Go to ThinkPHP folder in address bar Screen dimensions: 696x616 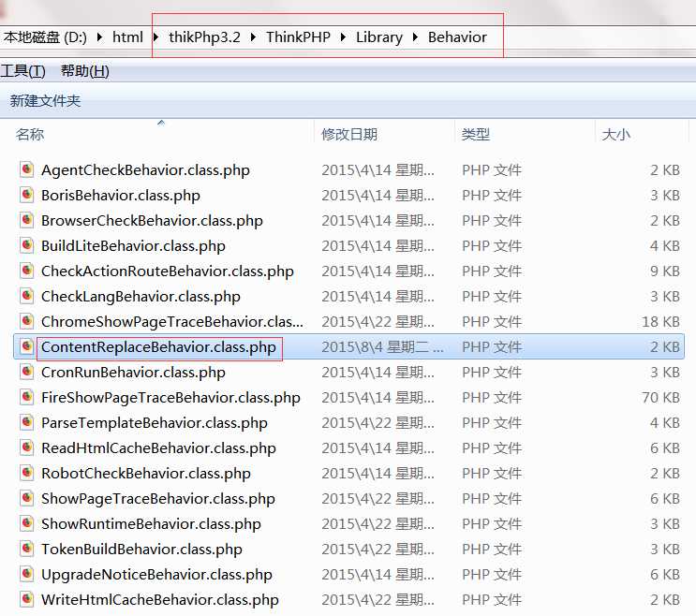298,37
